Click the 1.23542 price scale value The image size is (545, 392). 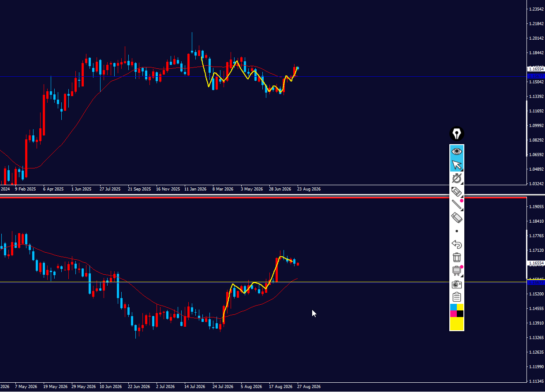point(536,9)
